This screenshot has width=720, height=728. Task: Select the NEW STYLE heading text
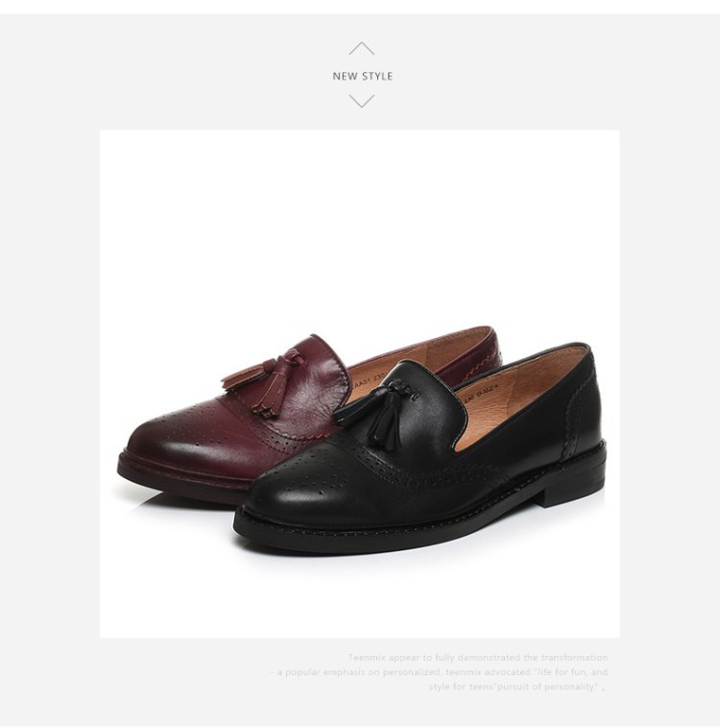(363, 76)
